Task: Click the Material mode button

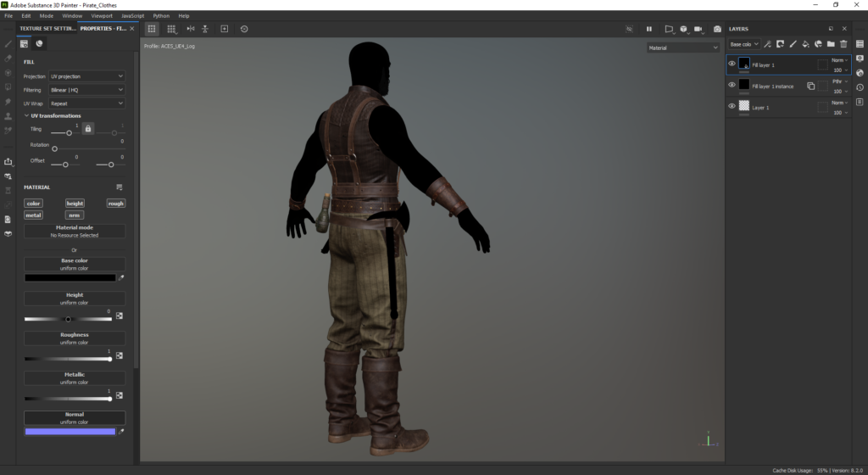Action: tap(75, 231)
